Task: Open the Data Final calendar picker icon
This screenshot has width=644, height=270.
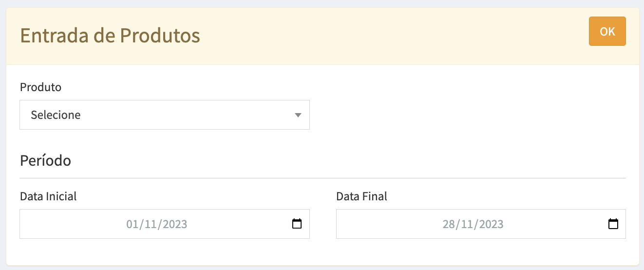Action: [613, 224]
